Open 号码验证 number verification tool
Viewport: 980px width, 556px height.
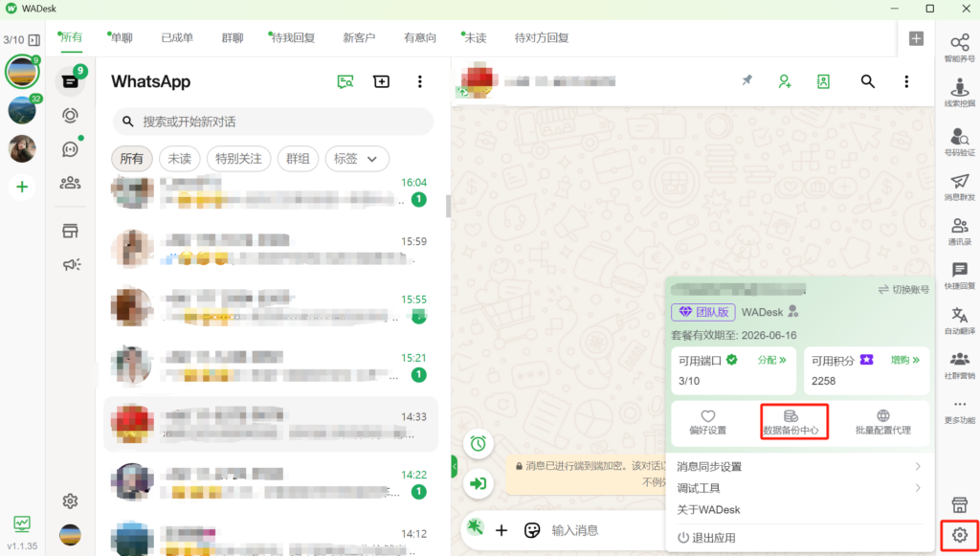tap(959, 142)
